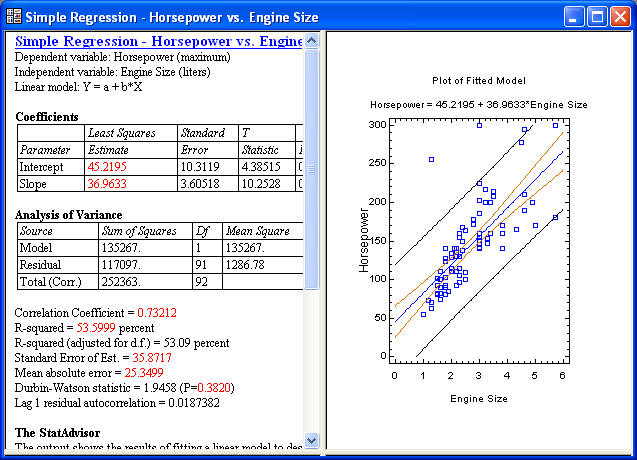This screenshot has height=460, width=637.
Task: Click the Coefficients section heading
Action: (47, 117)
